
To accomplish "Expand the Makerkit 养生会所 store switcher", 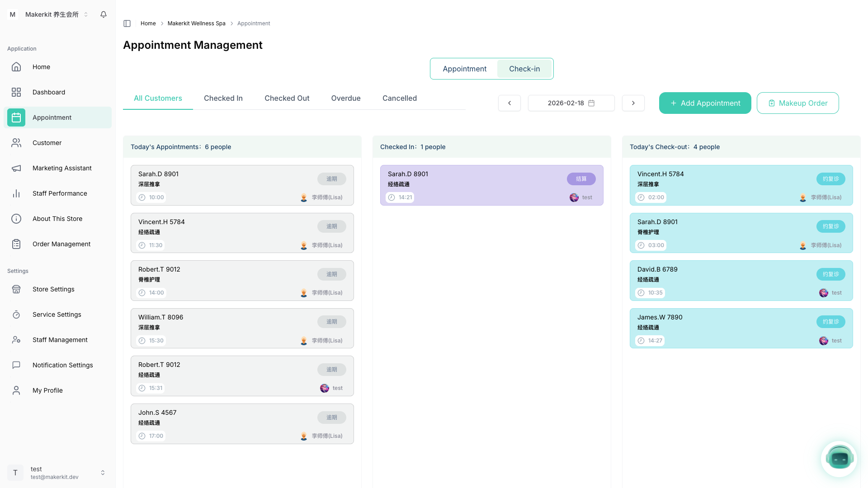I will (56, 14).
